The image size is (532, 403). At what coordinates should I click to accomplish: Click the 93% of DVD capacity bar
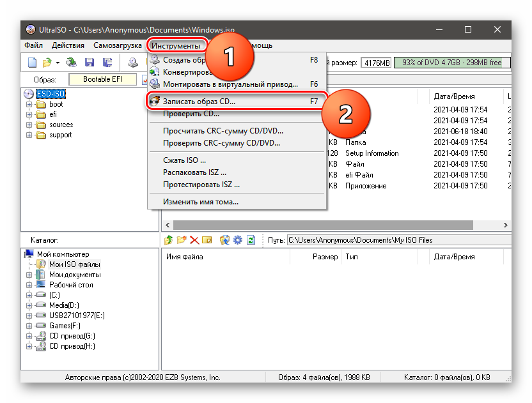(x=452, y=63)
